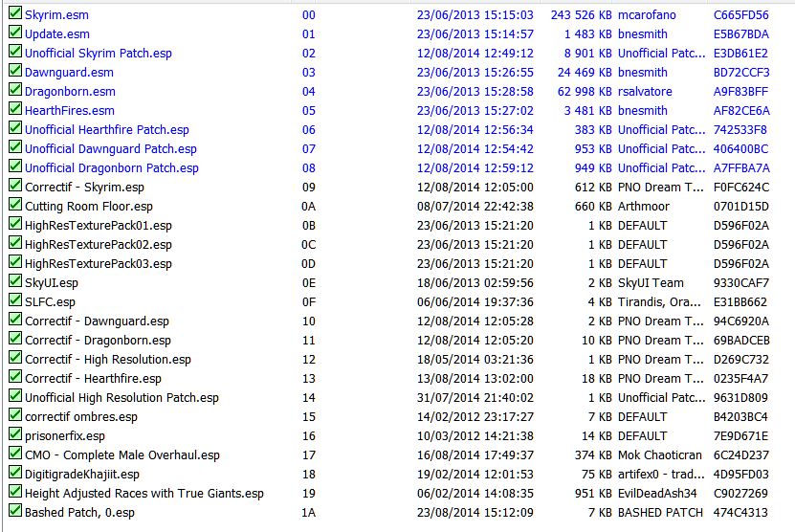
Task: Select Unofficial High Resolution Patch.esp name
Action: (x=121, y=398)
